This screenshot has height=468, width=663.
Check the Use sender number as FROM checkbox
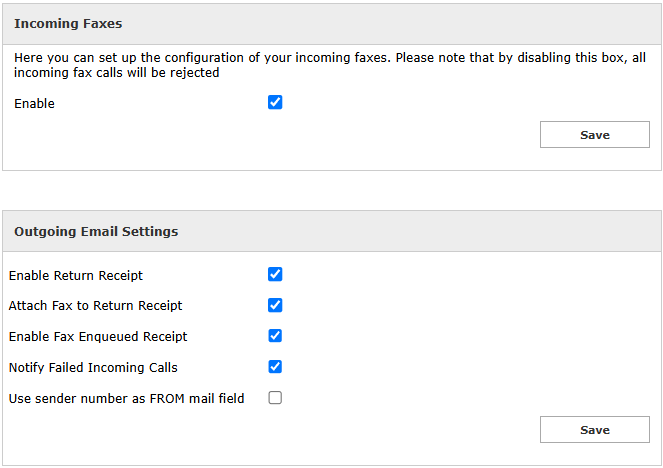point(275,398)
